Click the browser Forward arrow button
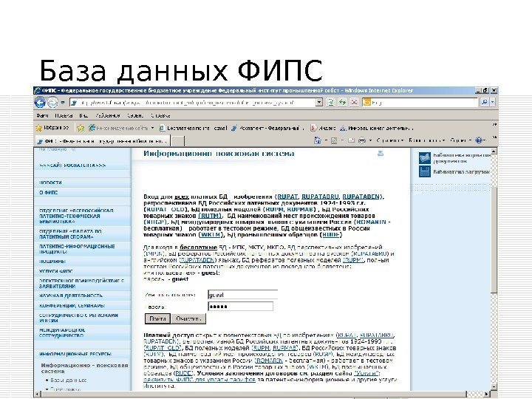Screen dimensions: 532x399 click(x=52, y=102)
